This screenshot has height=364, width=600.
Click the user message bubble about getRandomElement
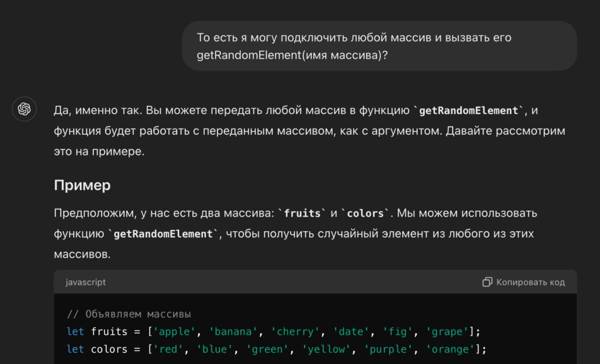379,46
